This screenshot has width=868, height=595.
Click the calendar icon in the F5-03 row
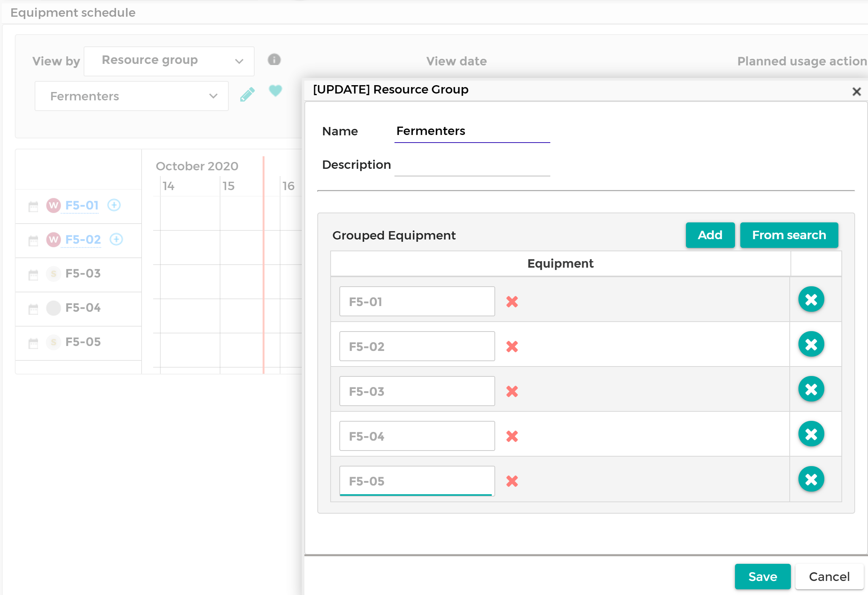pos(33,275)
